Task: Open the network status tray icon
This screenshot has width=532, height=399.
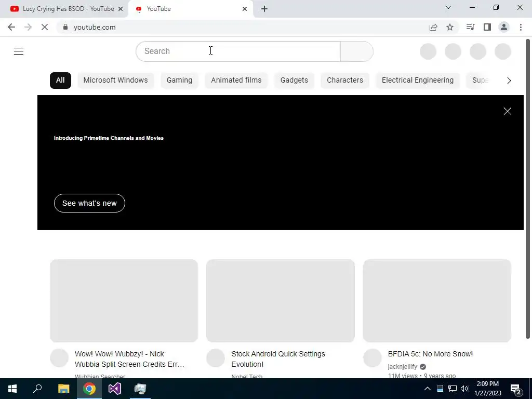Action: click(x=453, y=389)
